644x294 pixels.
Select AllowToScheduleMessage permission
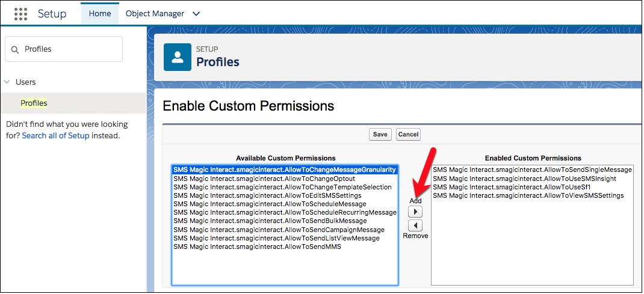point(284,204)
